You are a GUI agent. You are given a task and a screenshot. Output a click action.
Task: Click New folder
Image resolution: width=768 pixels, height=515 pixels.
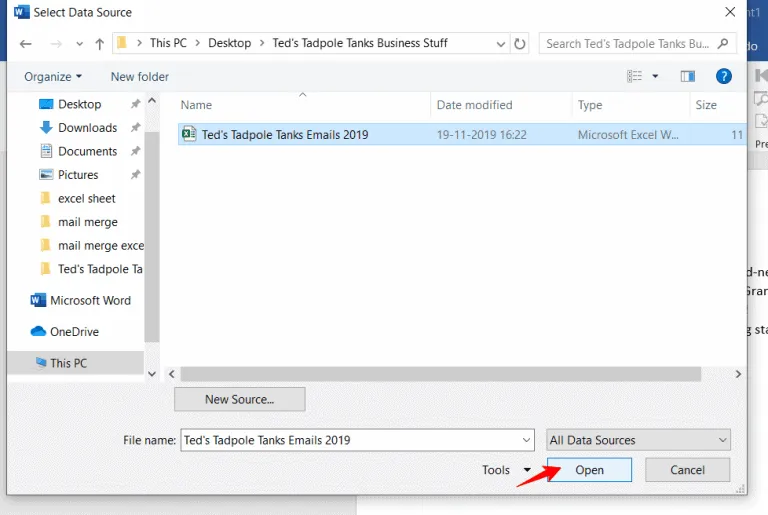(140, 76)
